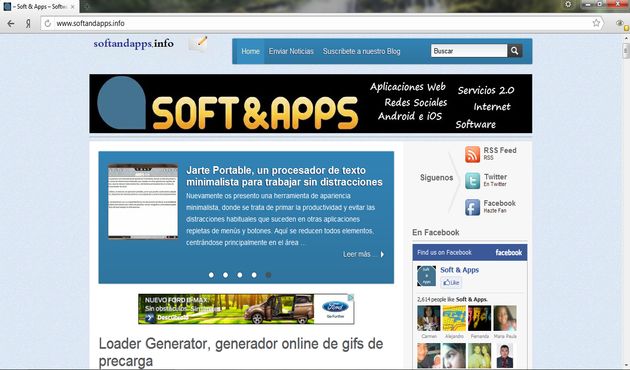
Task: Open the RSS Feed icon
Action: (472, 154)
